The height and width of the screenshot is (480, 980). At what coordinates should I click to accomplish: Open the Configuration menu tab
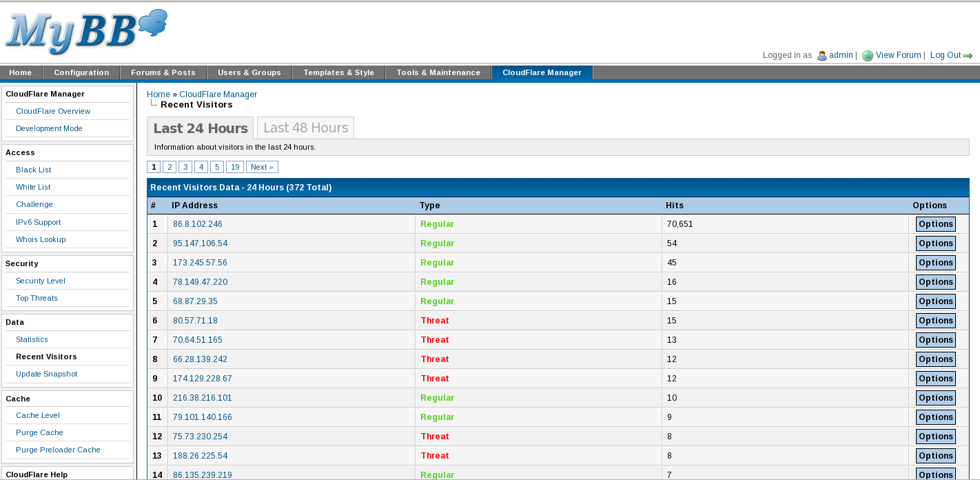click(81, 72)
